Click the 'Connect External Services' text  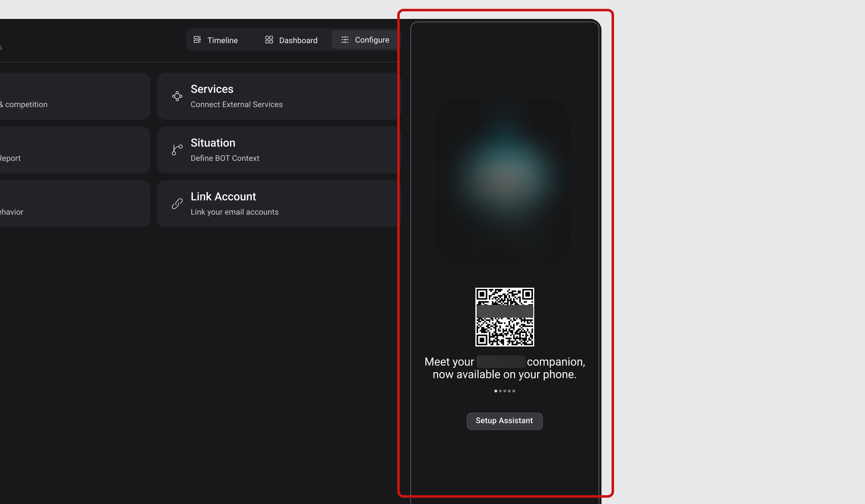pyautogui.click(x=237, y=105)
